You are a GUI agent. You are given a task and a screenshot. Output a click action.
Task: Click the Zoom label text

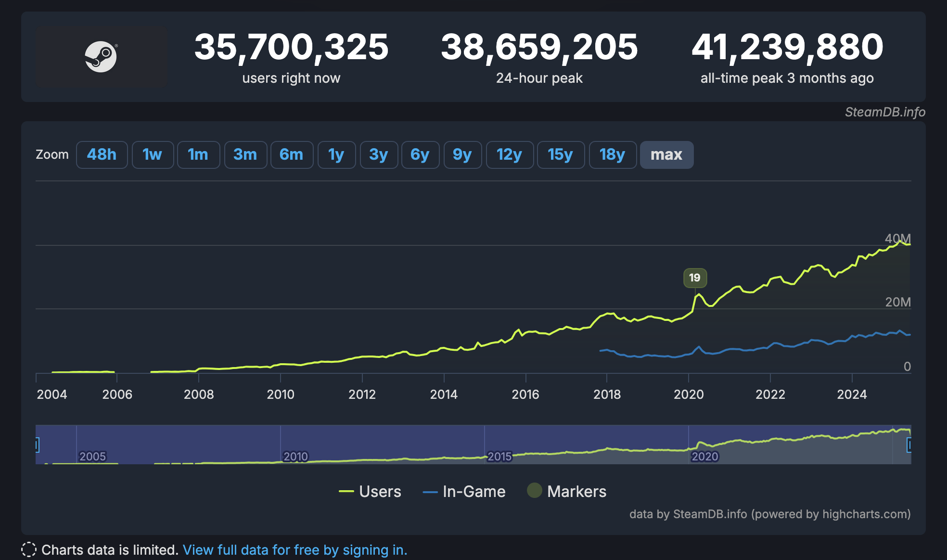52,154
